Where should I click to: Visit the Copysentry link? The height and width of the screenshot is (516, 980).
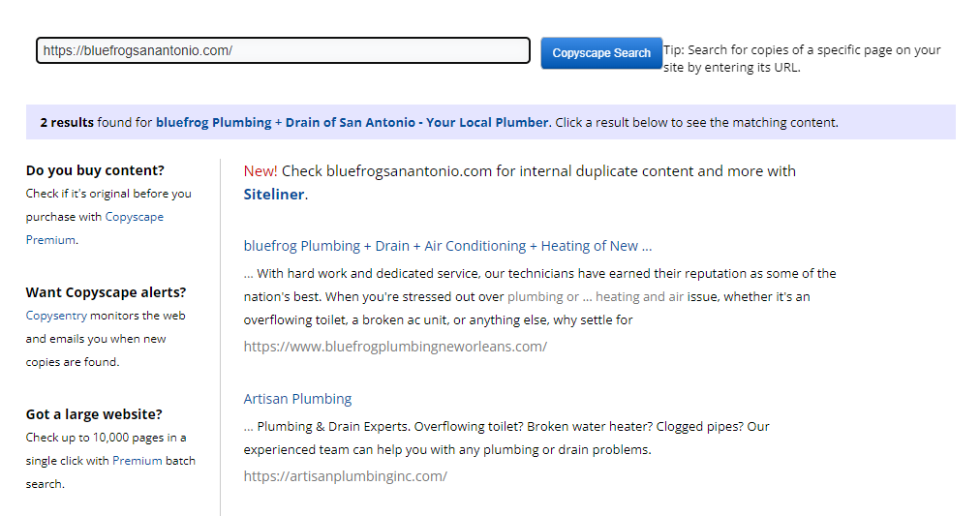[x=56, y=316]
